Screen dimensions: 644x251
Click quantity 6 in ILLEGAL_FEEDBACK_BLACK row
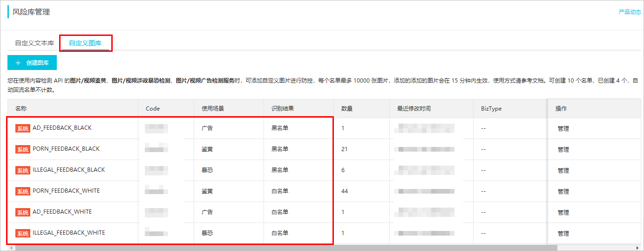click(x=343, y=170)
